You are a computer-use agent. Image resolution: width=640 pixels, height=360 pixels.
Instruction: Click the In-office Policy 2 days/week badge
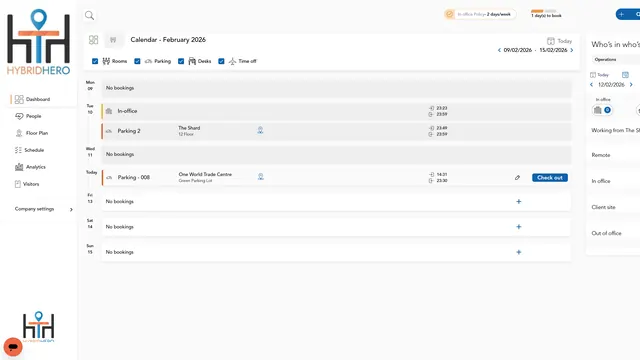coord(480,14)
